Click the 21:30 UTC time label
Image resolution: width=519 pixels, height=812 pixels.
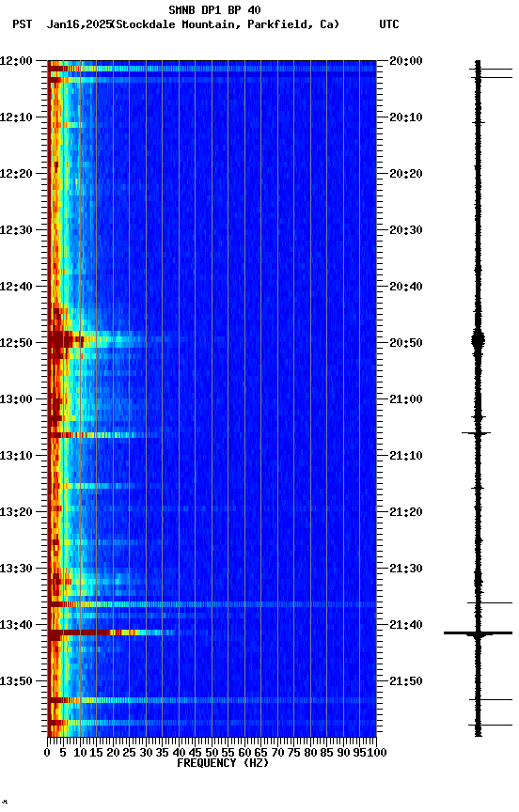pos(406,570)
